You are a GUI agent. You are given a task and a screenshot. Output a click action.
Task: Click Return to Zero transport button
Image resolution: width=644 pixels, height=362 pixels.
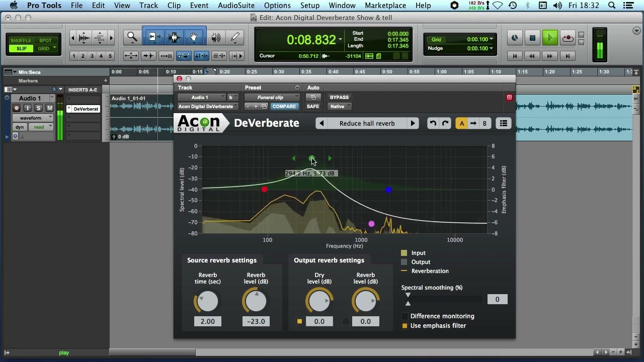[x=515, y=56]
